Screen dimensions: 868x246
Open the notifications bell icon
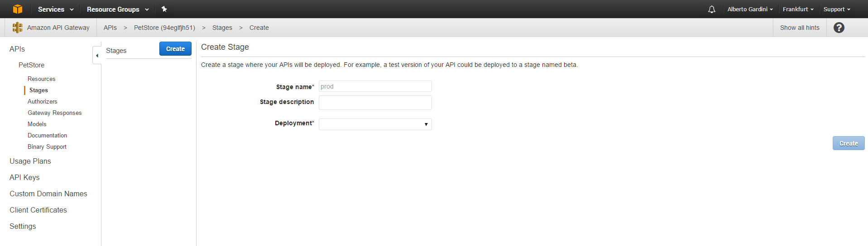point(712,9)
